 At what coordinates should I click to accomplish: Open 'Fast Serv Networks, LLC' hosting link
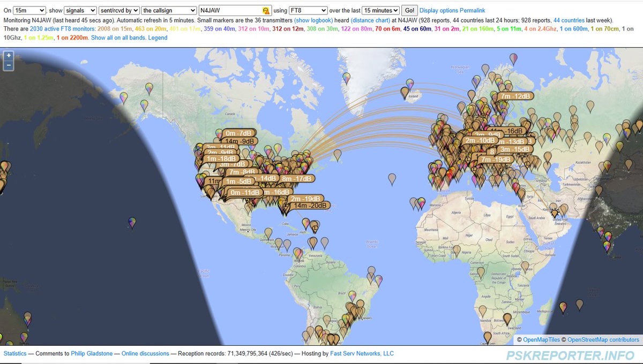point(362,354)
